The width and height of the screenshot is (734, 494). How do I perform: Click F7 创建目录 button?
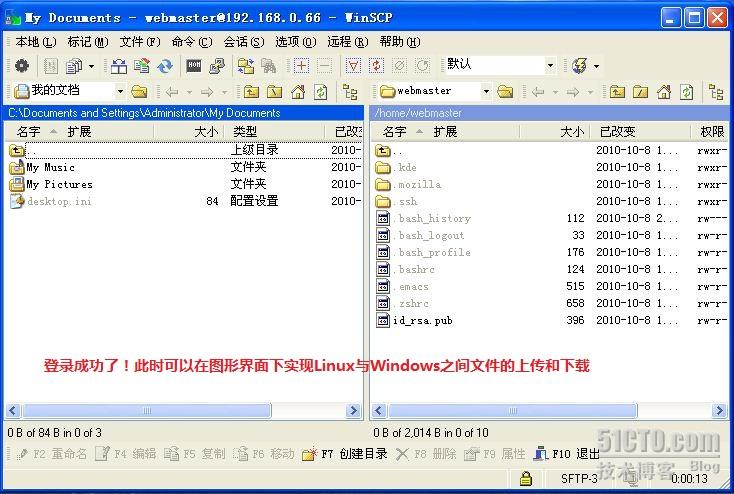345,454
